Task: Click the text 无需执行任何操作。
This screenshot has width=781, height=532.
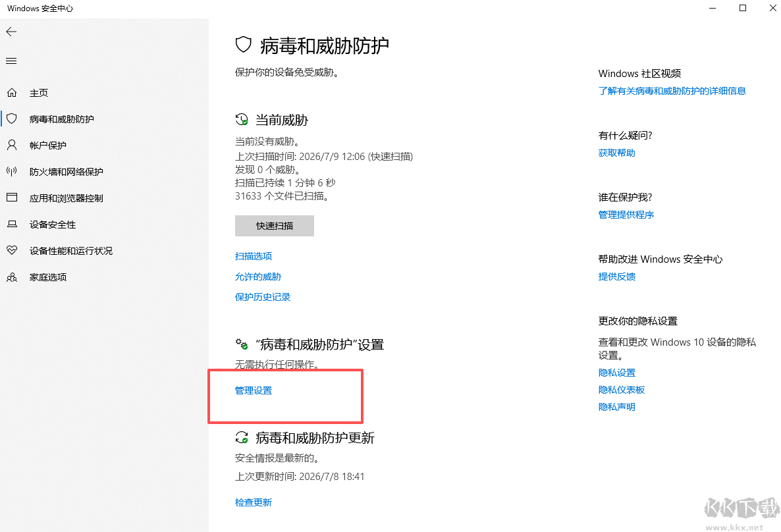Action: point(277,365)
